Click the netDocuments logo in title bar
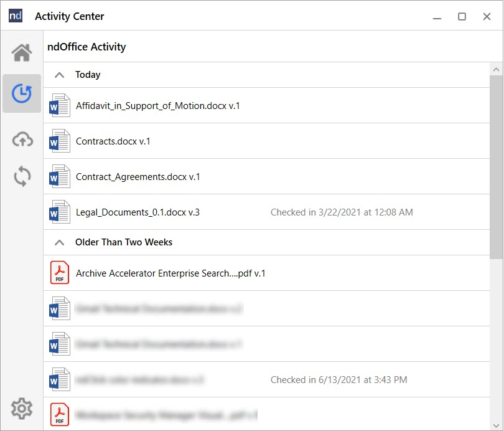Viewport: 504px width, 431px height. click(16, 16)
